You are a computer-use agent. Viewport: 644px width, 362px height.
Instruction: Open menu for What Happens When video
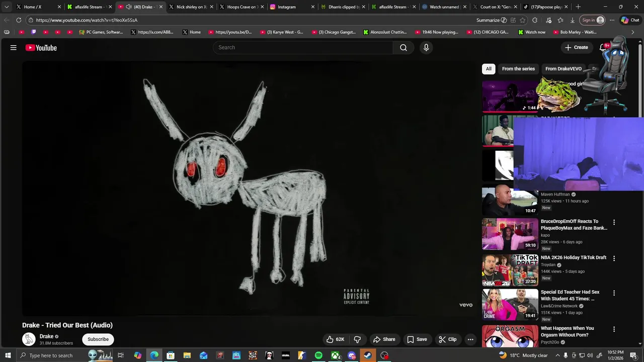coord(614,329)
